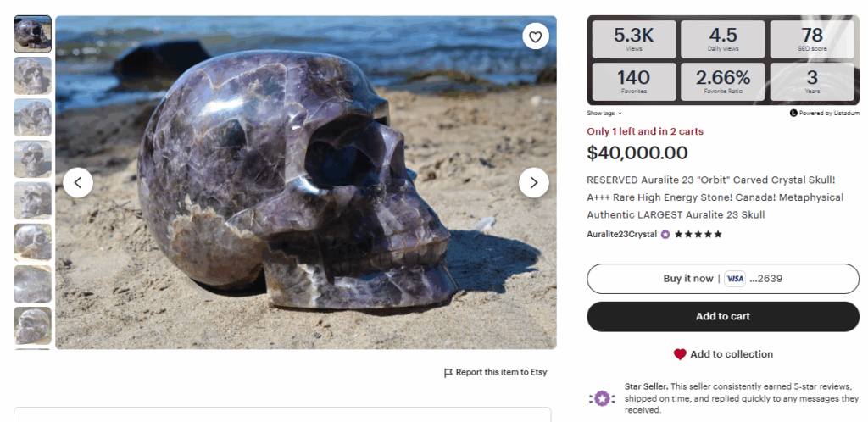Click the SEO score tile

(x=812, y=40)
